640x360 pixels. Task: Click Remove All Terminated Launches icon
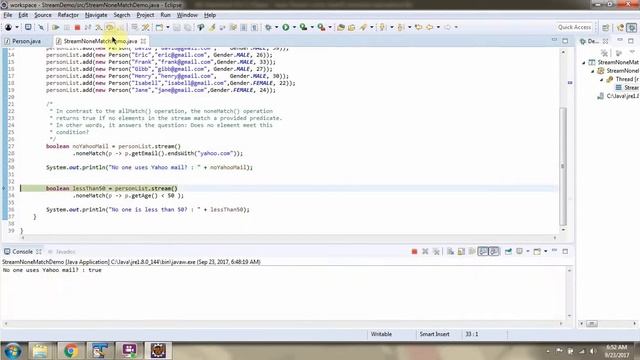click(436, 251)
